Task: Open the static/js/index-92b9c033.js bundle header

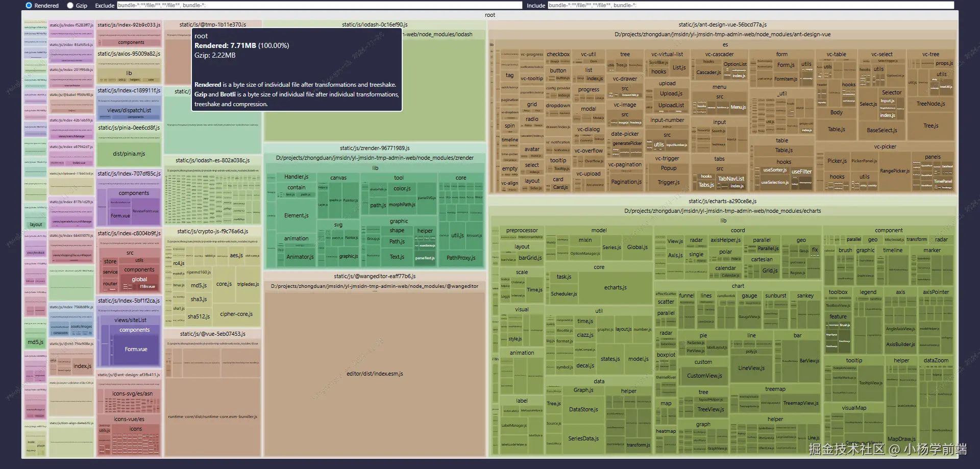Action: pyautogui.click(x=129, y=24)
